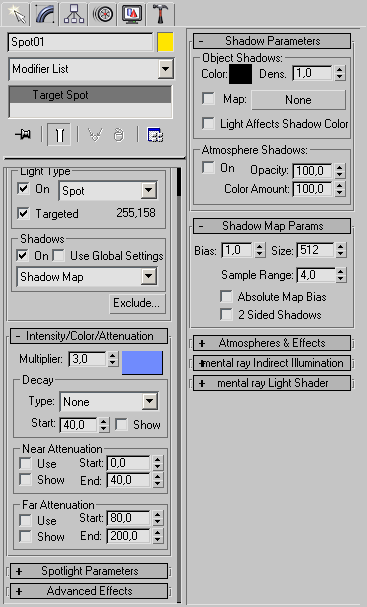Click Near Attenuation End spinner
This screenshot has height=607, width=367.
(x=157, y=480)
